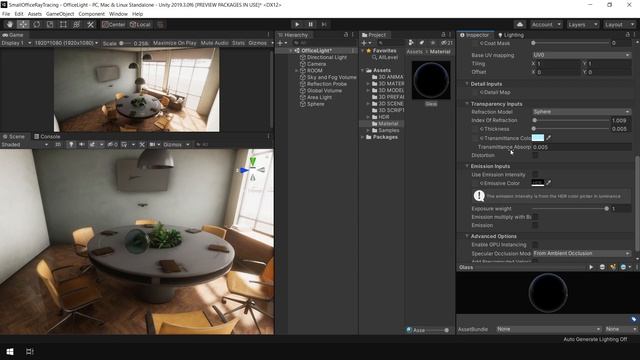640x360 pixels.
Task: Open asset labels tag icon
Action: tap(633, 319)
